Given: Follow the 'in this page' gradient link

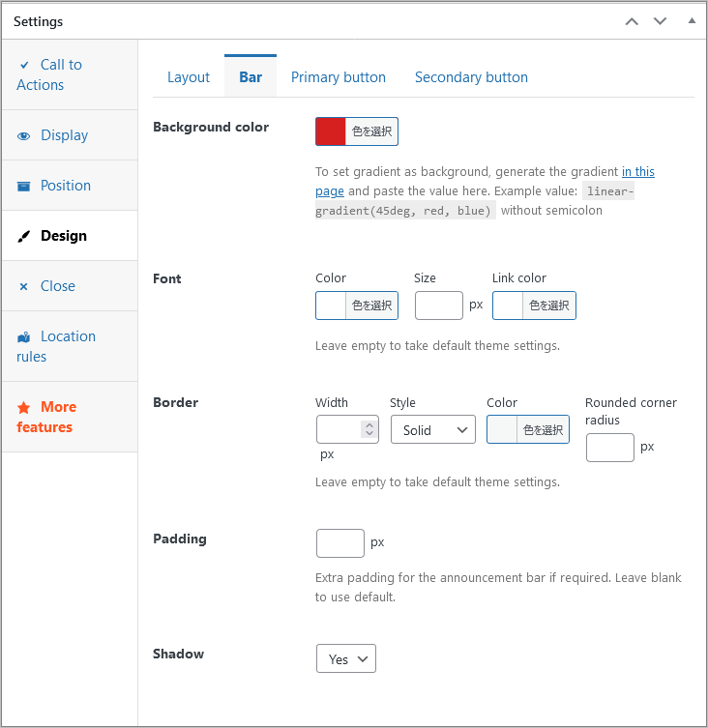Looking at the screenshot, I should pos(637,172).
